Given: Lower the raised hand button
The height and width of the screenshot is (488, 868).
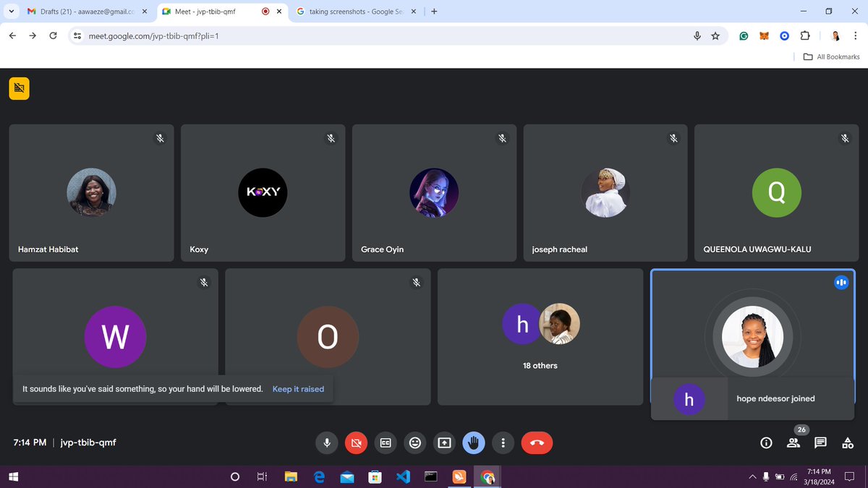Looking at the screenshot, I should click(x=474, y=442).
